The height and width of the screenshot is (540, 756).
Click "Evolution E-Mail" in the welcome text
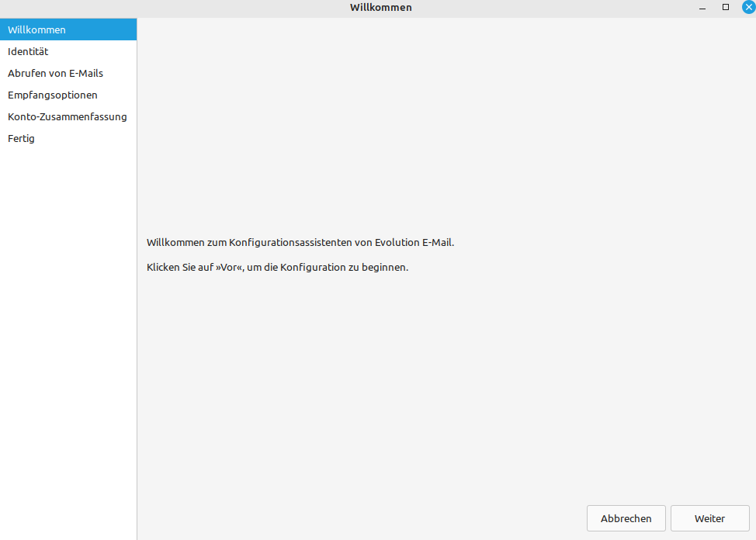click(x=413, y=242)
